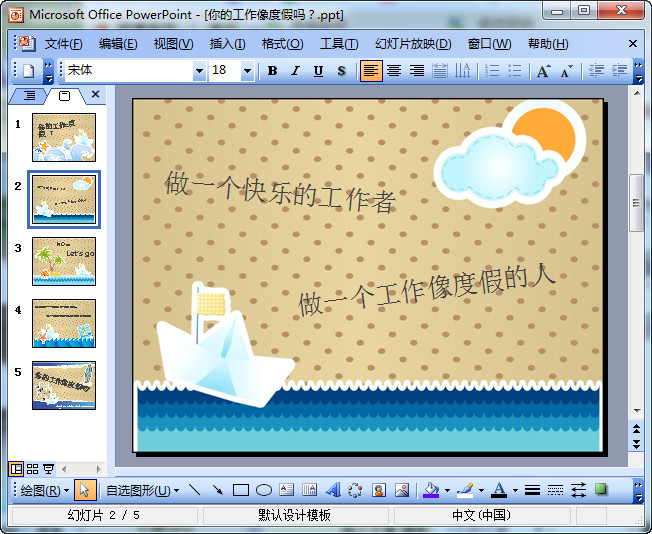Toggle Bullets list button
This screenshot has width=652, height=534.
coord(515,71)
